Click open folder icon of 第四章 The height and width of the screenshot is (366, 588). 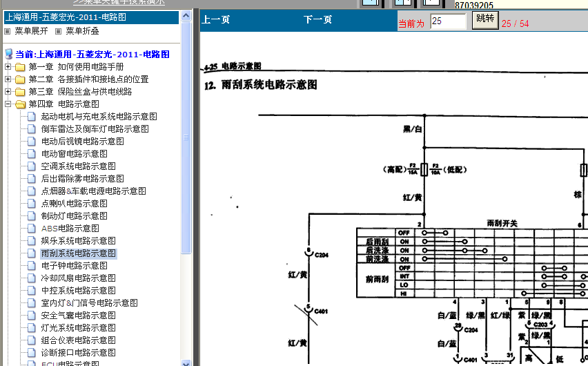20,104
